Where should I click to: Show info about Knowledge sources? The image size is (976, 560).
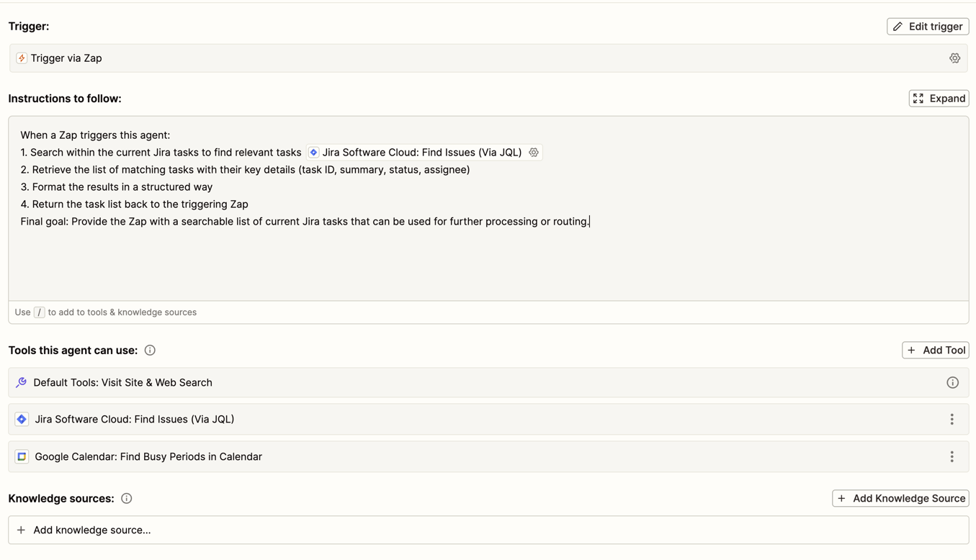(x=127, y=499)
